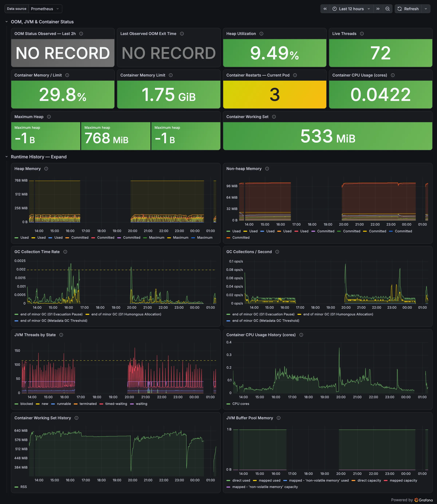The height and width of the screenshot is (504, 437).
Task: Click Container Memory Limit 1.75 GiB value
Action: click(168, 95)
